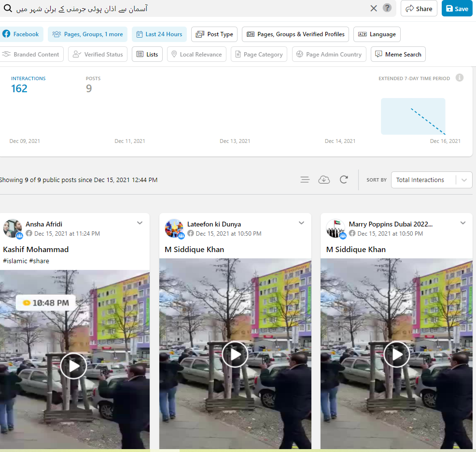
Task: Open search help question mark icon
Action: (387, 8)
